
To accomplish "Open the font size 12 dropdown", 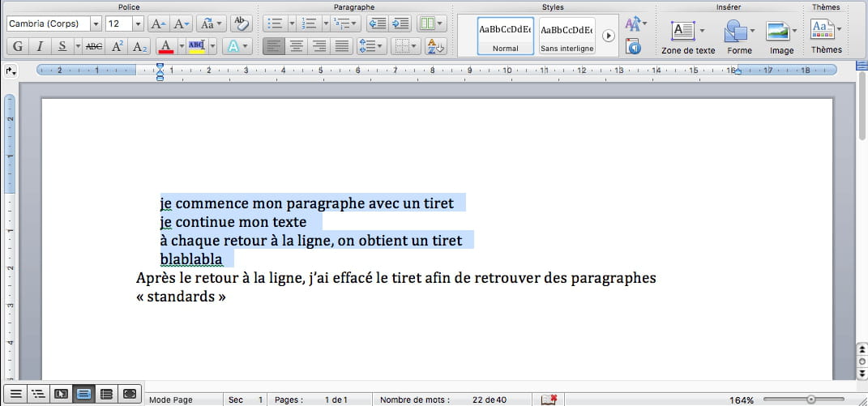I will [137, 24].
